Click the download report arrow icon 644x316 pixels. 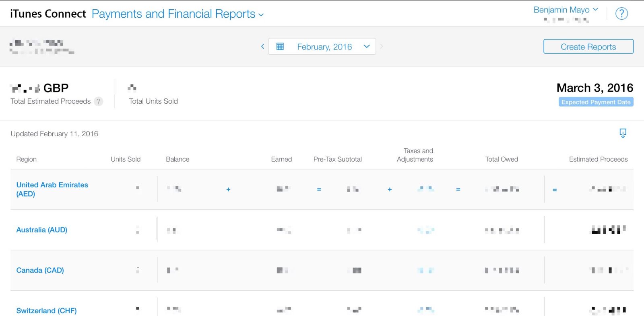tap(623, 133)
